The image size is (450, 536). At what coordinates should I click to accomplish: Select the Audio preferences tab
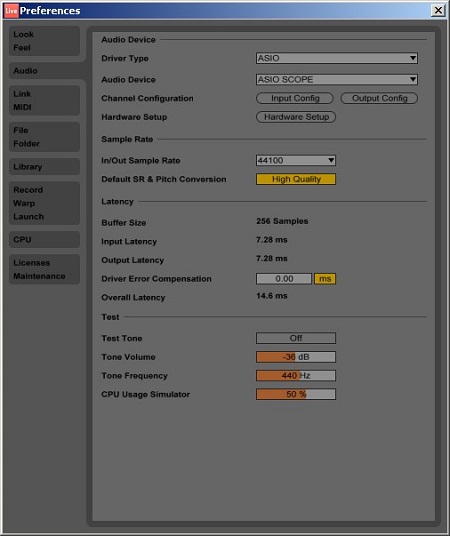[x=44, y=71]
